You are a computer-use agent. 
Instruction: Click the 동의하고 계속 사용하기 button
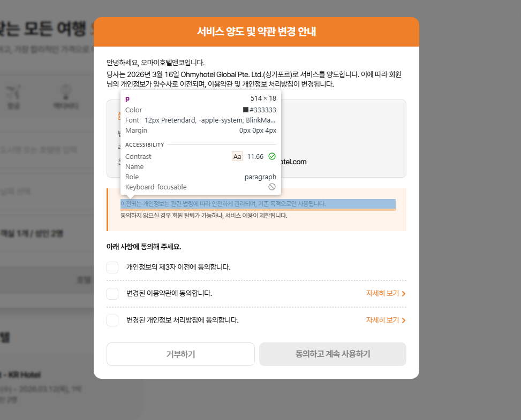(x=333, y=354)
